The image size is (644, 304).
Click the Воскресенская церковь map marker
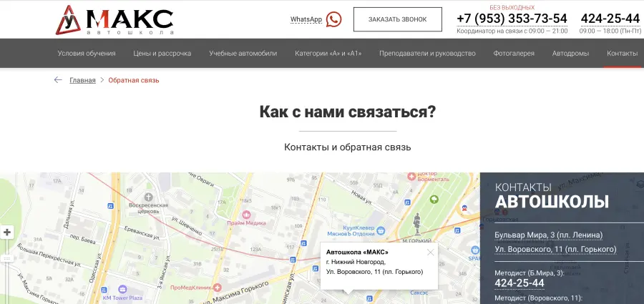coord(148,195)
